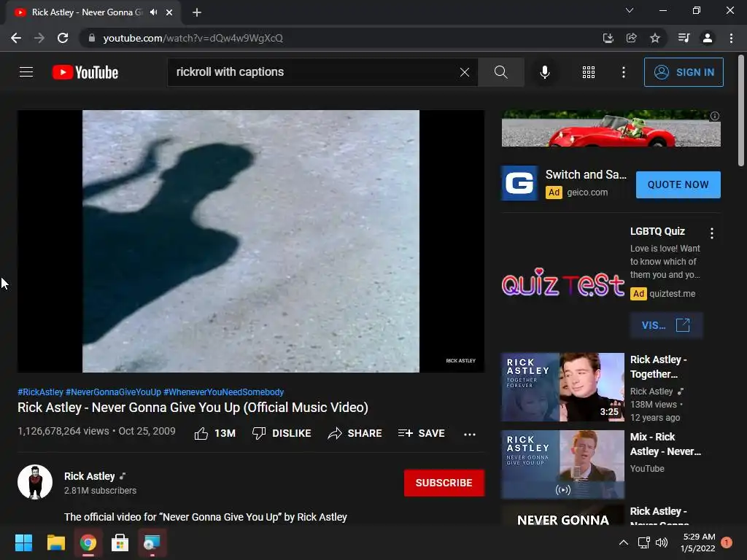
Task: Go back with browser back arrow
Action: 16,38
